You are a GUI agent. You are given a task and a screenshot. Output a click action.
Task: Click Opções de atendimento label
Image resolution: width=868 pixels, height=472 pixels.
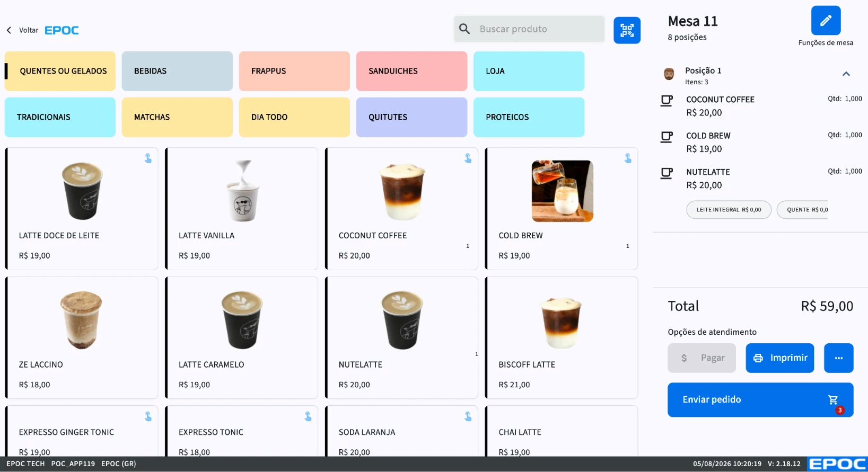(x=712, y=332)
